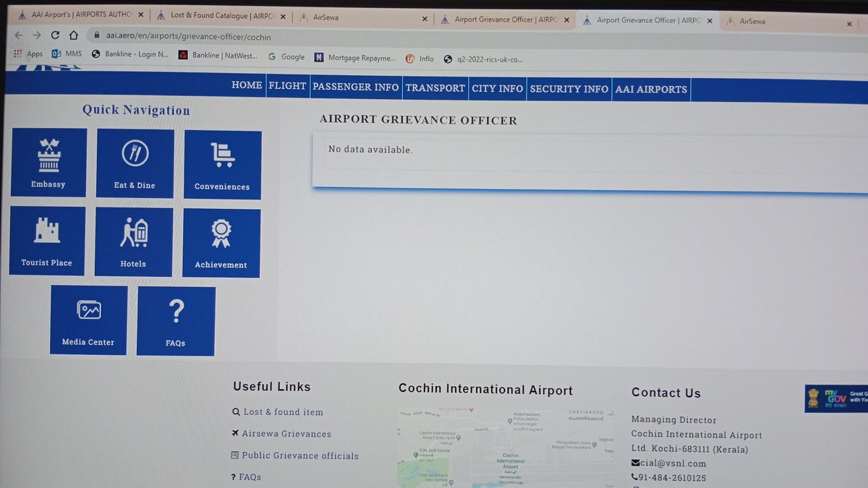
Task: Open the Achievement ribbon tile
Action: pyautogui.click(x=221, y=244)
